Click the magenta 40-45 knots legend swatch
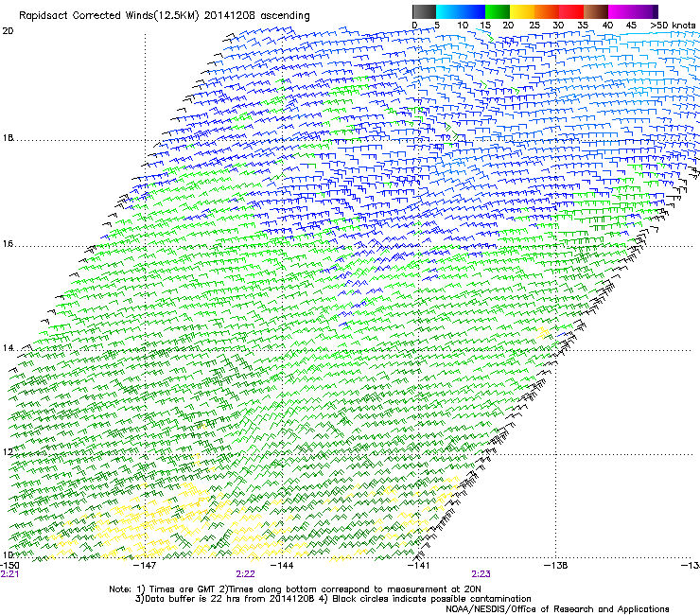Viewport: 700px width, 615px height. 621,11
